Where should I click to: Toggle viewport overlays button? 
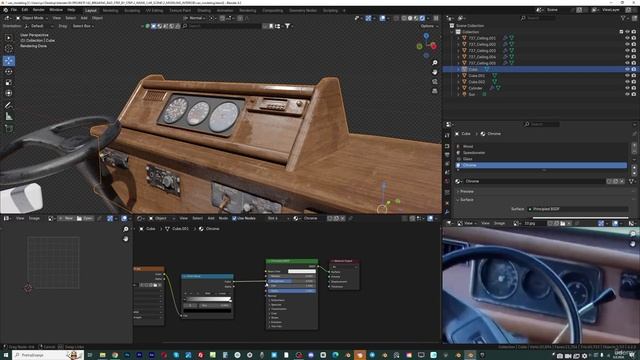pos(382,18)
